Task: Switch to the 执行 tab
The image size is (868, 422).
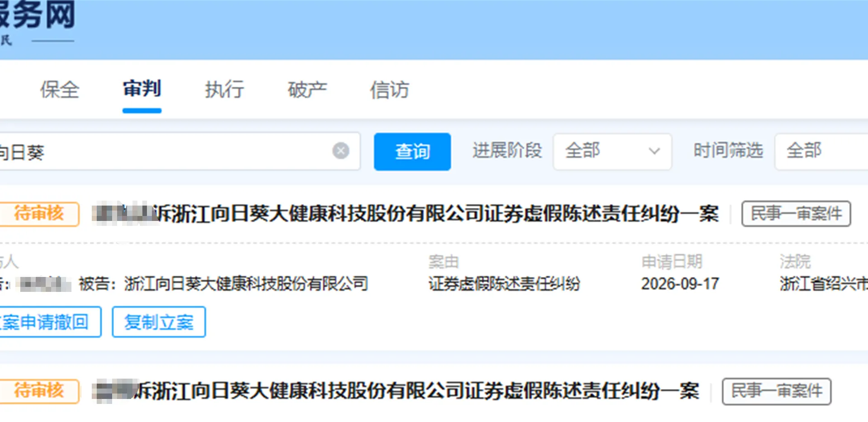Action: tap(225, 89)
